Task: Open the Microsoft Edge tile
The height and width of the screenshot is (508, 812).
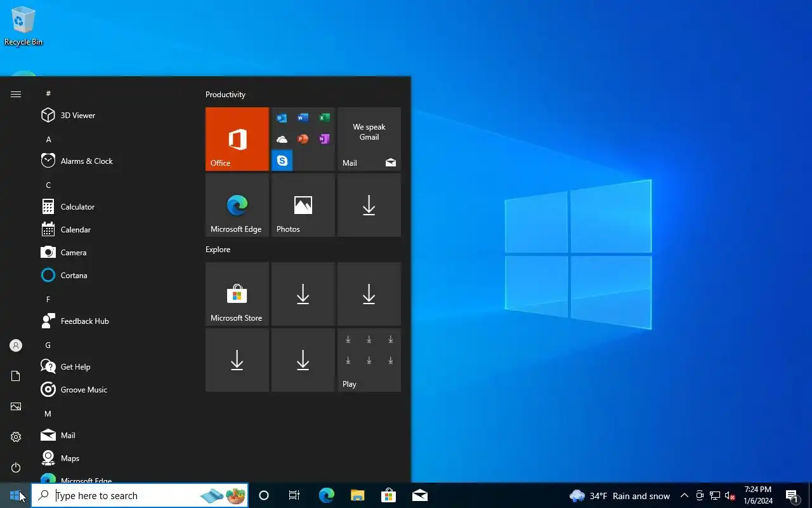Action: coord(237,205)
